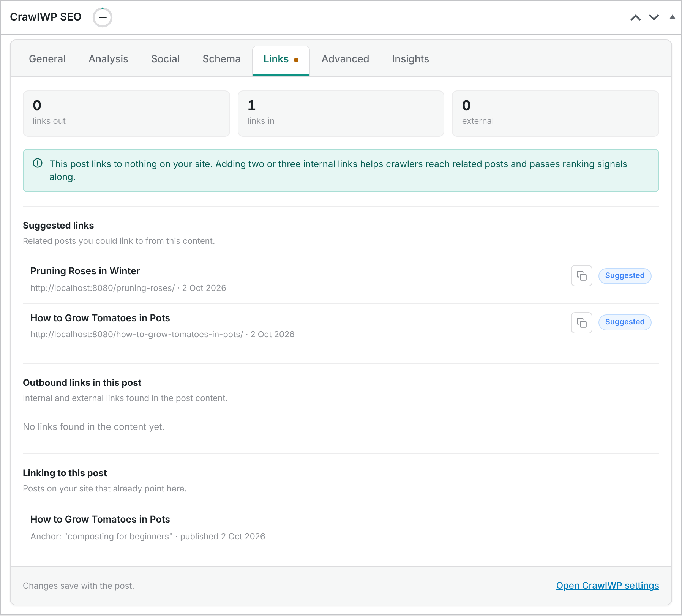
Task: Click the 'links in' count card
Action: [x=341, y=114]
